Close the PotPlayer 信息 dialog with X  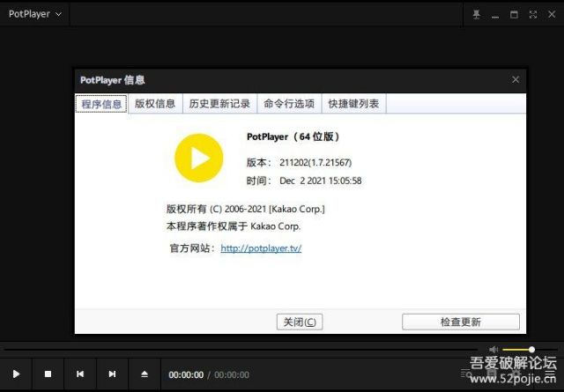click(516, 79)
